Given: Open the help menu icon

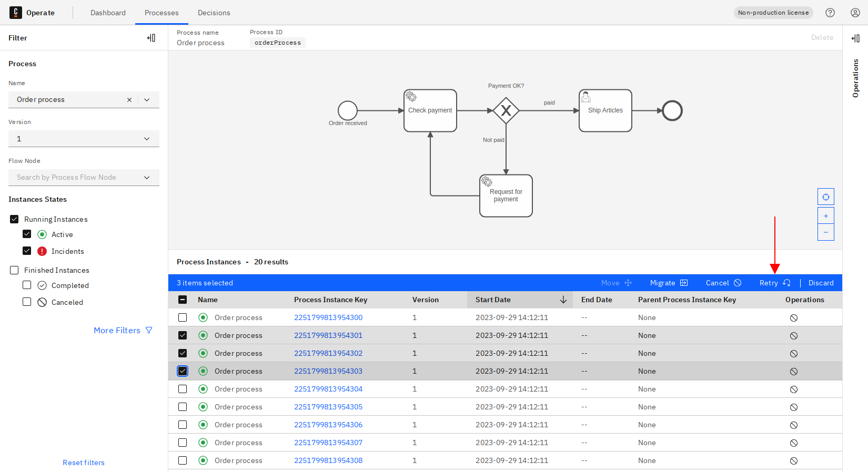Looking at the screenshot, I should coord(830,13).
